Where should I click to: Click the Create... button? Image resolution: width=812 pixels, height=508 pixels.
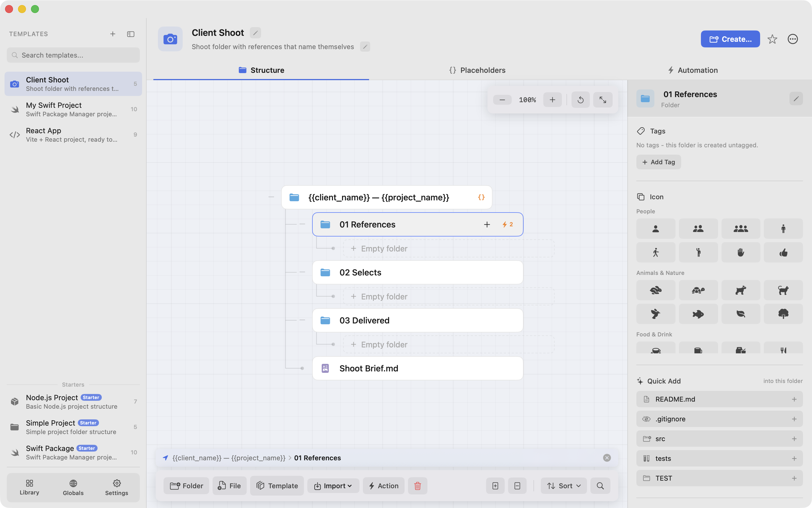click(x=730, y=39)
